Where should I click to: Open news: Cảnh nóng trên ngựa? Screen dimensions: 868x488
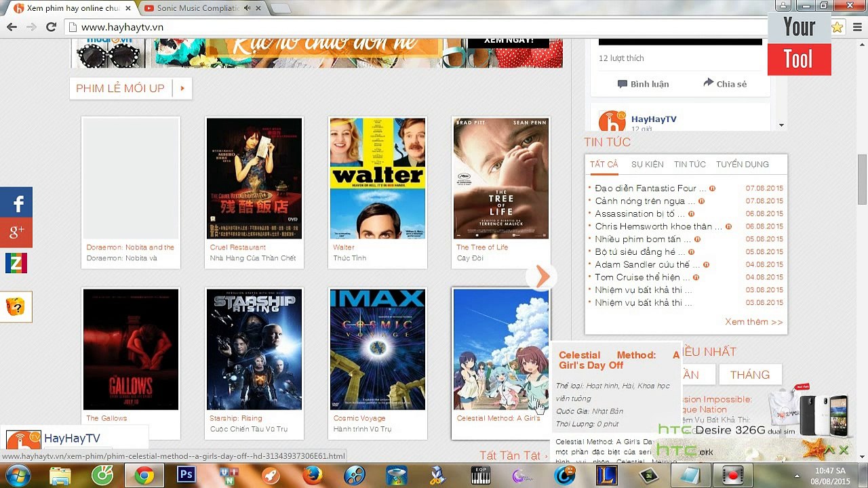tap(644, 201)
